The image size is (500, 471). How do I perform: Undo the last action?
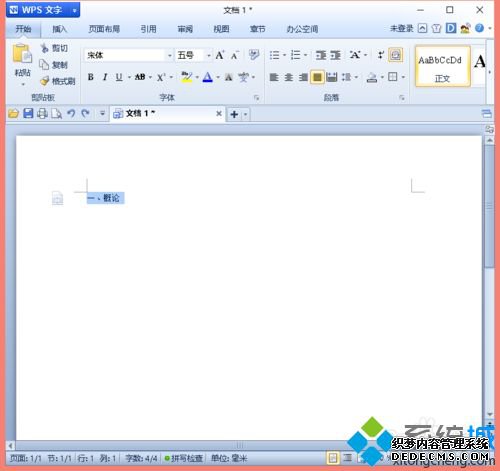tap(71, 114)
